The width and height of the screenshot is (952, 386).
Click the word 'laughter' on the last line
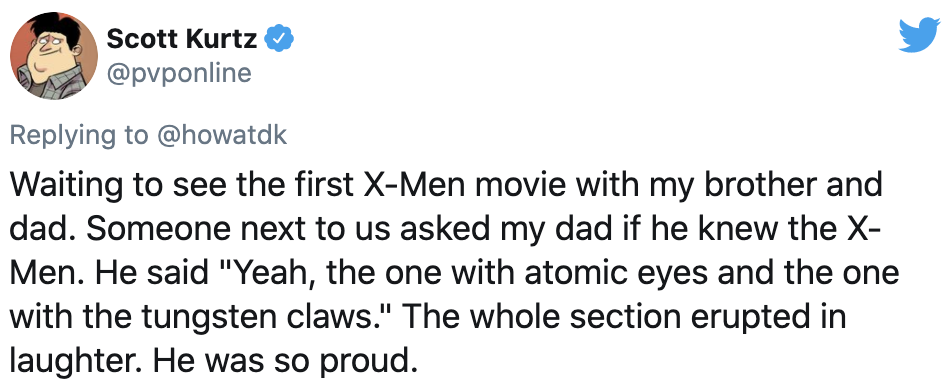(x=76, y=362)
